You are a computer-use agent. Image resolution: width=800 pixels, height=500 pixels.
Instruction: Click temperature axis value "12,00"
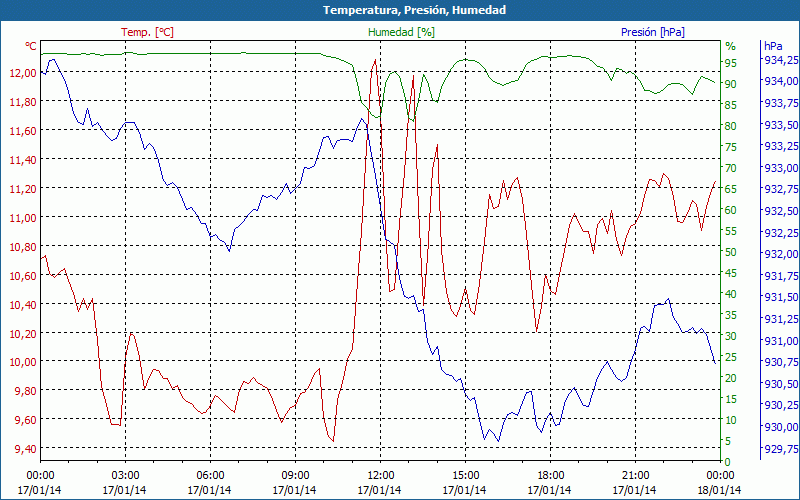(23, 72)
